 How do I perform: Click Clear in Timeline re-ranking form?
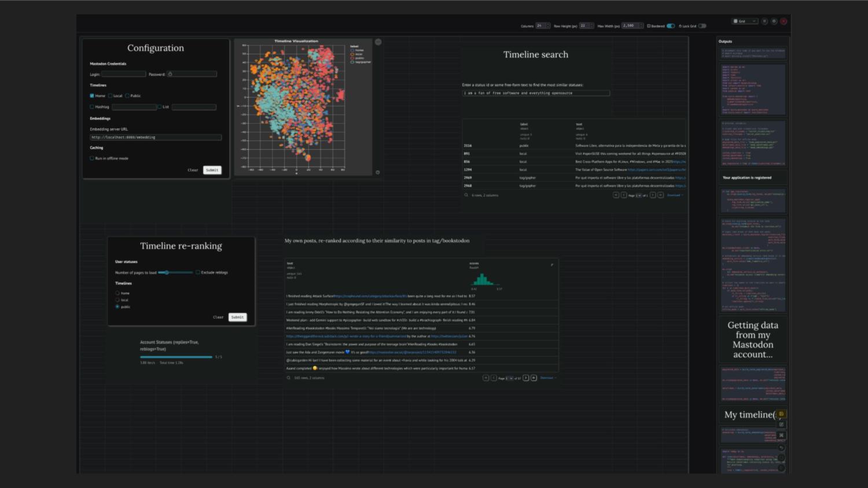(x=218, y=317)
